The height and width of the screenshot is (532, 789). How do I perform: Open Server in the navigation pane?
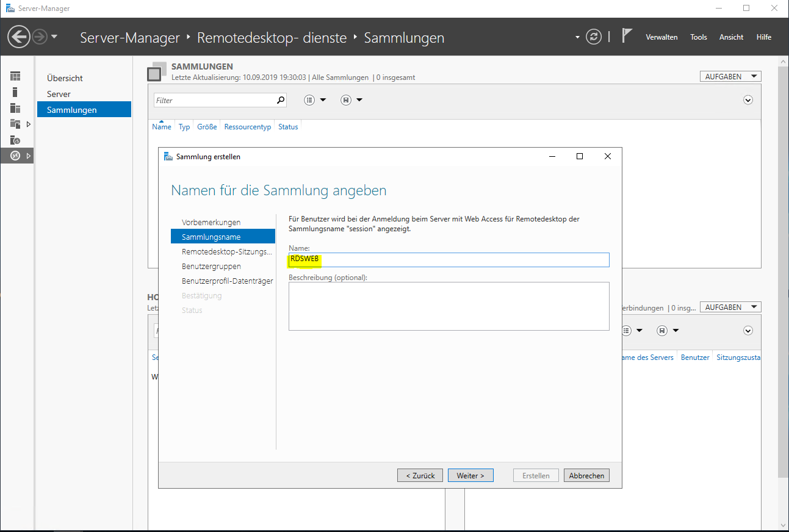[59, 94]
